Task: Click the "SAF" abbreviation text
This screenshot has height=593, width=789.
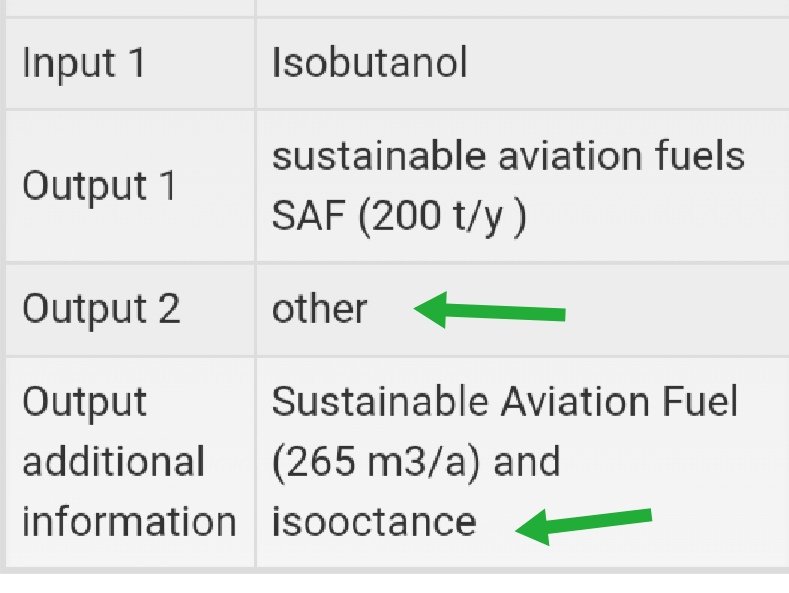Action: (x=308, y=216)
